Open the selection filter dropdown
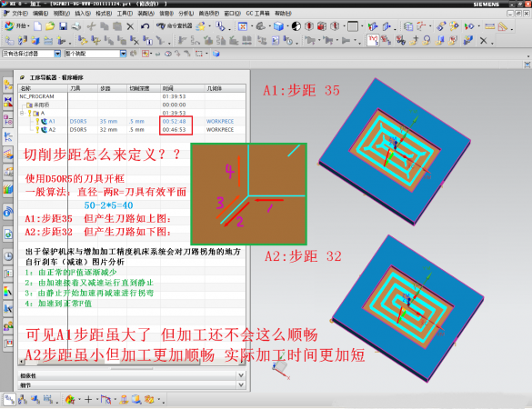This screenshot has height=409, width=532. 57,54
